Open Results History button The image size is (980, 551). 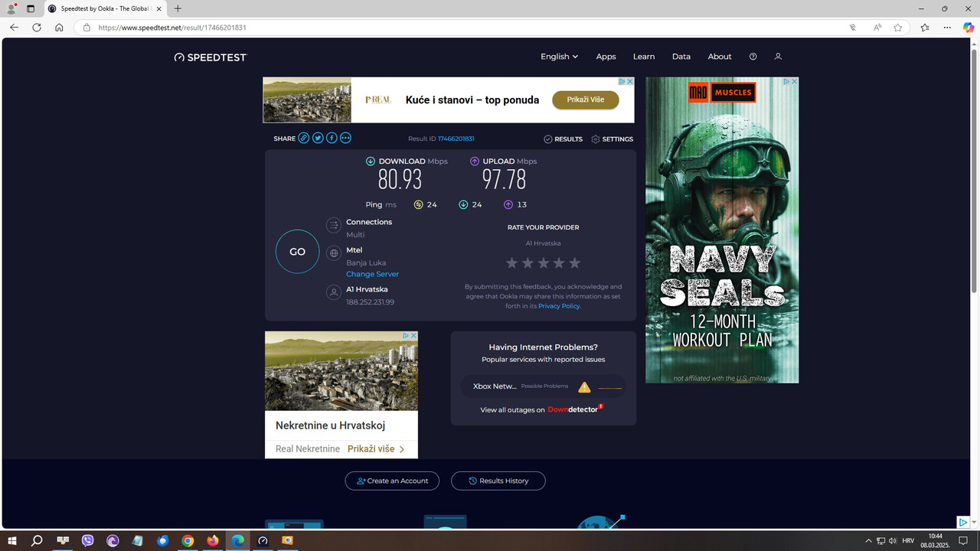pos(498,481)
